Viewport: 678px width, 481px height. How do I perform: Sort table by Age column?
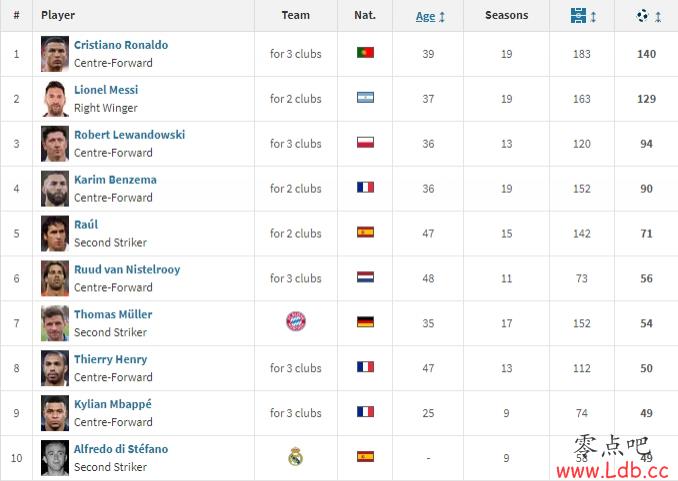tap(425, 16)
